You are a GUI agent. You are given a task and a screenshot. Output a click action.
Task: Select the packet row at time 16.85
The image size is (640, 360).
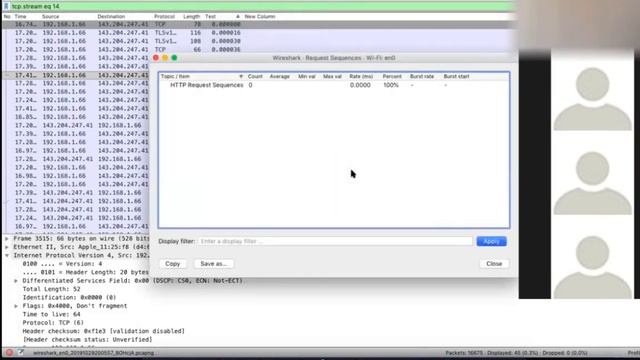coord(76,117)
